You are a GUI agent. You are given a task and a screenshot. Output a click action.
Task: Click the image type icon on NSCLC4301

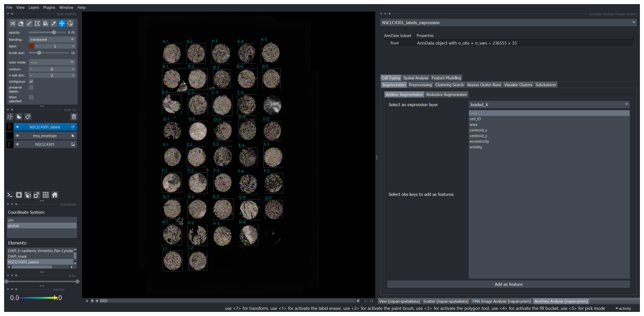click(73, 144)
